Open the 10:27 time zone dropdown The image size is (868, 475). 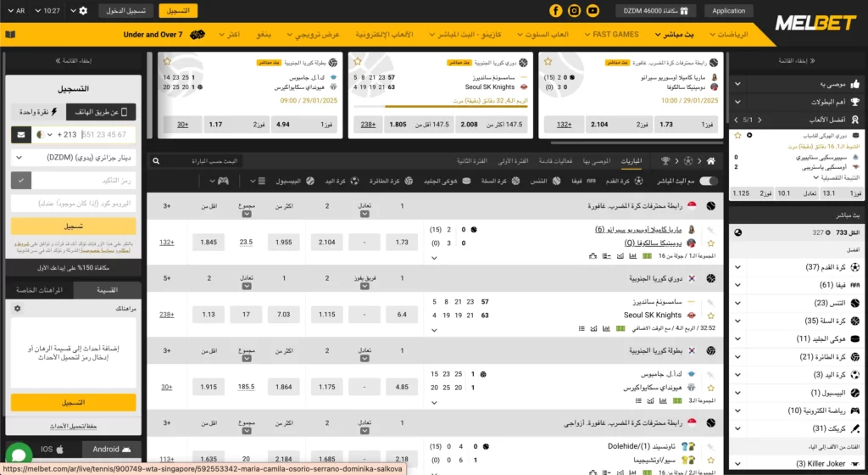click(47, 10)
